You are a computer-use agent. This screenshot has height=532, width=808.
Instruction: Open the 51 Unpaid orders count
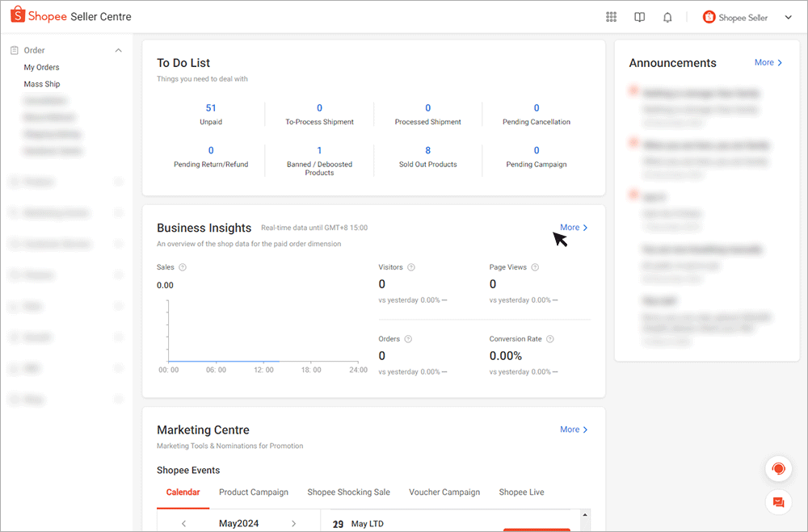tap(211, 108)
